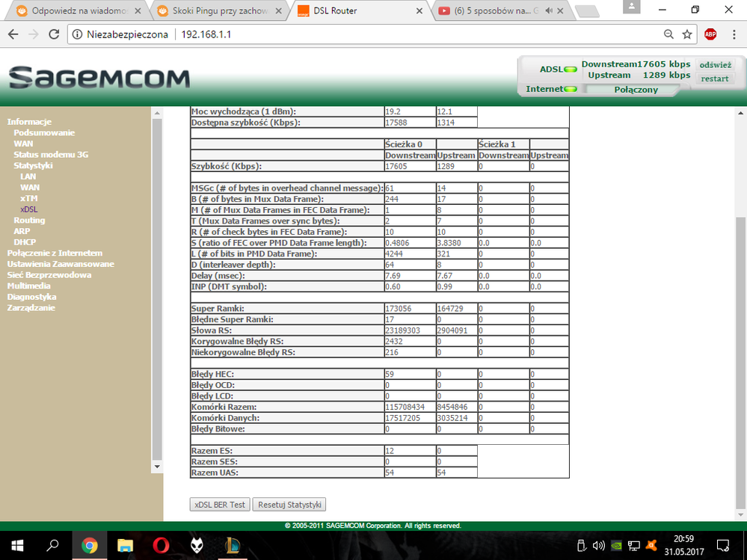Click the address bar URL field
This screenshot has height=560, width=747.
click(374, 34)
